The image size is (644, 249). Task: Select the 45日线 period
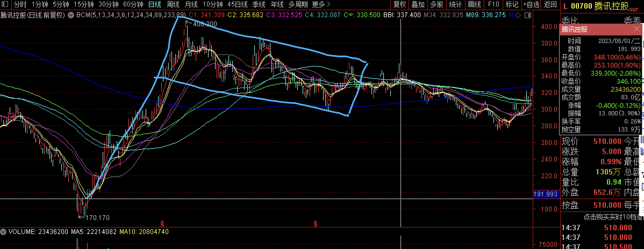click(x=238, y=4)
